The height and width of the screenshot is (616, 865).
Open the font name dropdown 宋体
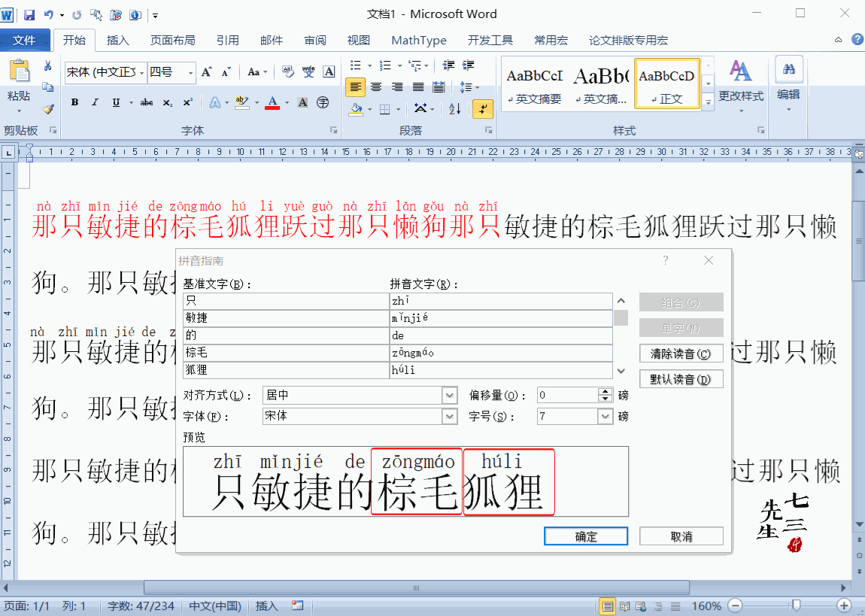pos(141,73)
